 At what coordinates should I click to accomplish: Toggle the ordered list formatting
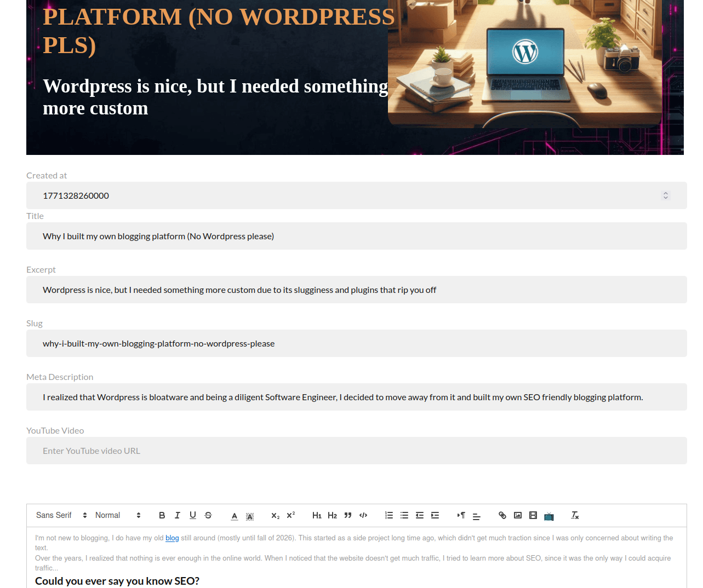tap(389, 515)
